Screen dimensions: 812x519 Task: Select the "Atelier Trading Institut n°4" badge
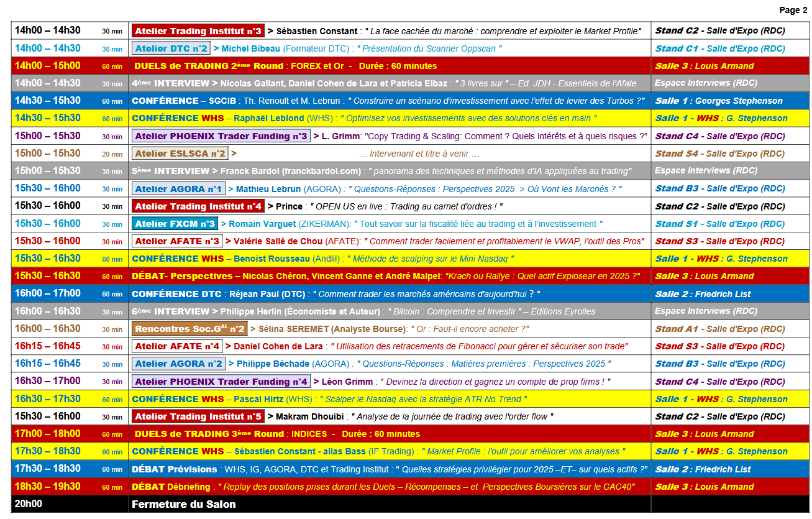198,206
